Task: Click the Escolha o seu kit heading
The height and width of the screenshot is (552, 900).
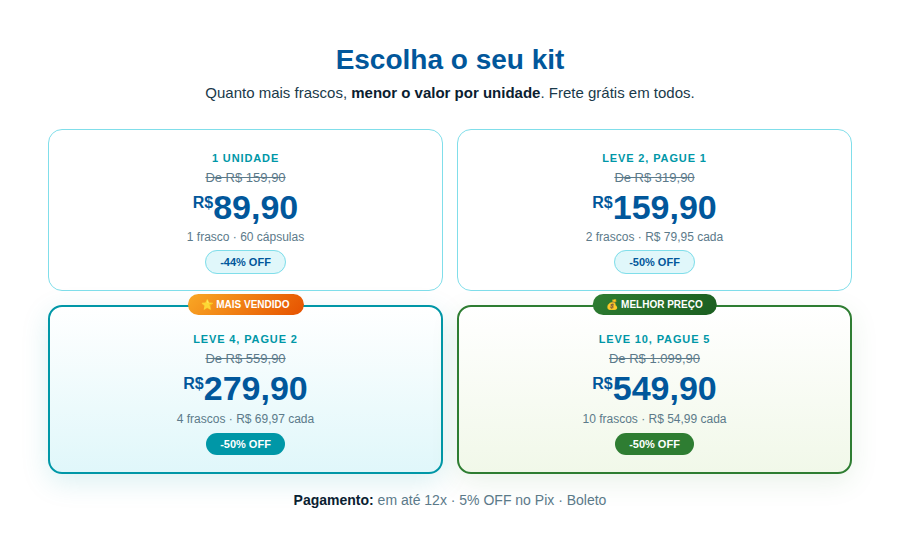Action: coord(450,60)
